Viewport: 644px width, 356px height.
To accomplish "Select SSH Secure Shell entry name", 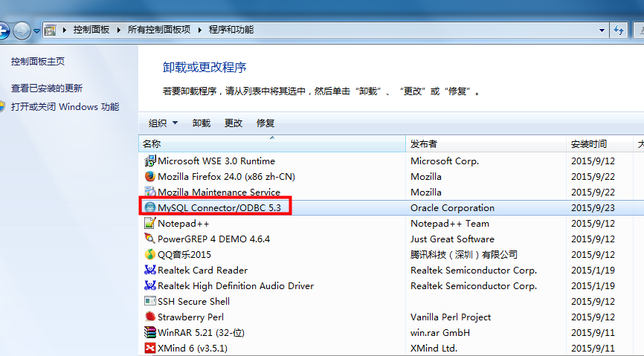I will [x=194, y=302].
